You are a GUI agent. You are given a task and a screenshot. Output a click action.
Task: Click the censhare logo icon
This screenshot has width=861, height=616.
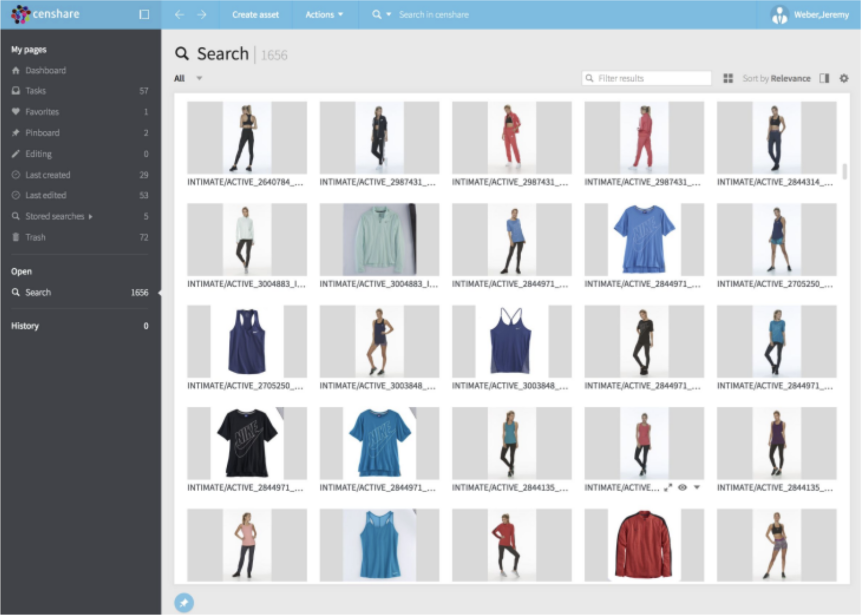[x=20, y=14]
